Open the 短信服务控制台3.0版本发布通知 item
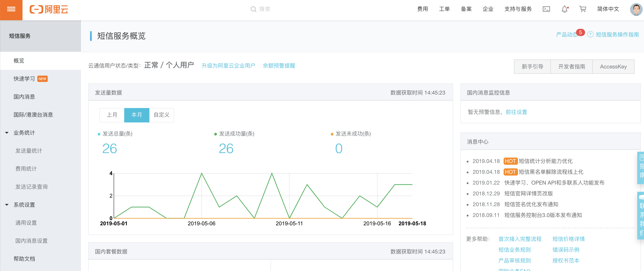 (x=543, y=215)
